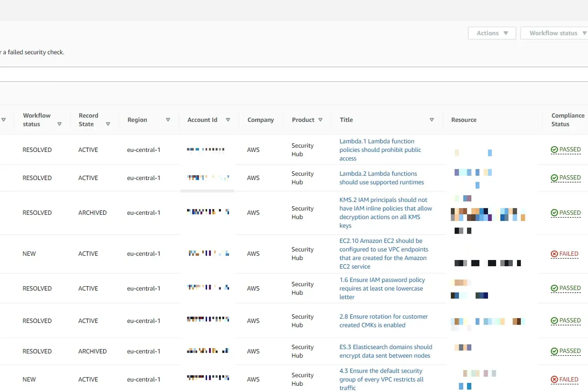Click filter icon in Workflow status column
The height and width of the screenshot is (392, 588).
tap(60, 124)
